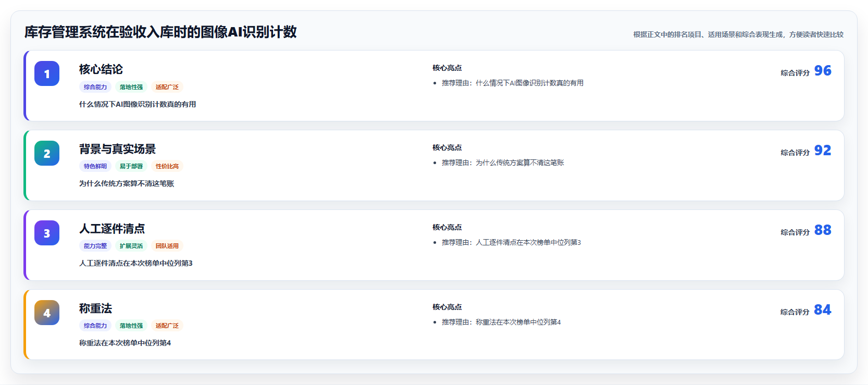Click 综合评分 label beside score 96
Viewport: 868px width, 385px height.
point(795,73)
